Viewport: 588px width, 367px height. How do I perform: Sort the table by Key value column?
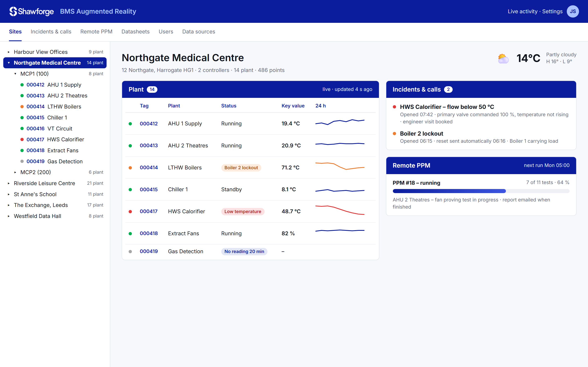[x=293, y=106]
